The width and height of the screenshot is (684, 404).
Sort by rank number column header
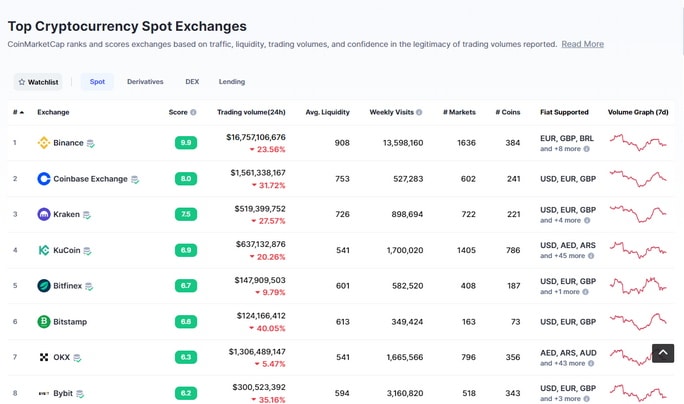click(x=18, y=112)
